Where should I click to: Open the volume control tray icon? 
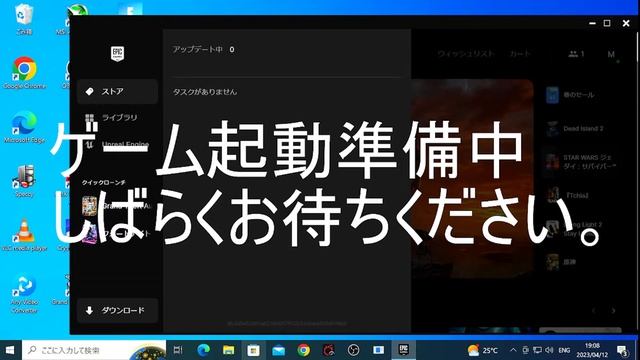[549, 350]
